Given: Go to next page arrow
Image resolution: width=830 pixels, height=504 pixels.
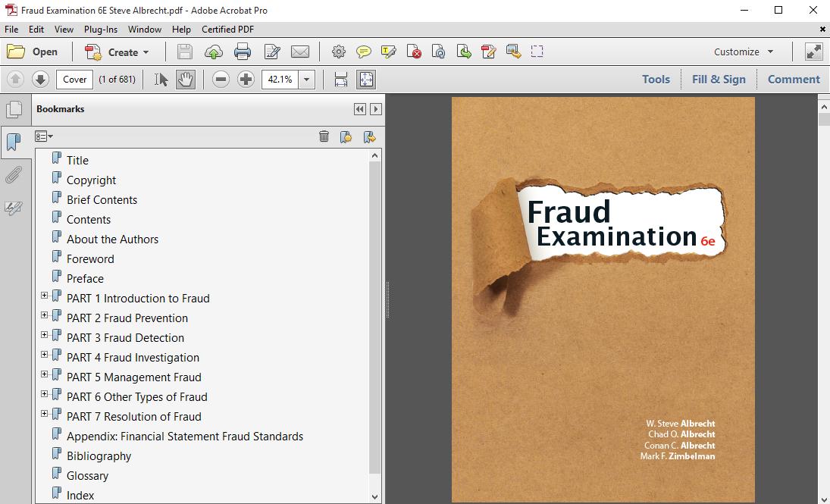Looking at the screenshot, I should pyautogui.click(x=40, y=80).
